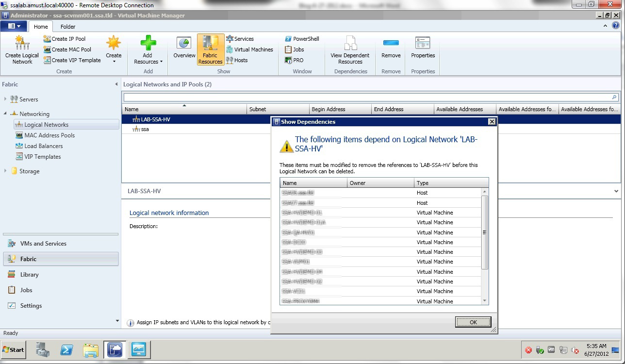Collapse the ribbon with the arrow
625x364 pixels.
(x=606, y=26)
